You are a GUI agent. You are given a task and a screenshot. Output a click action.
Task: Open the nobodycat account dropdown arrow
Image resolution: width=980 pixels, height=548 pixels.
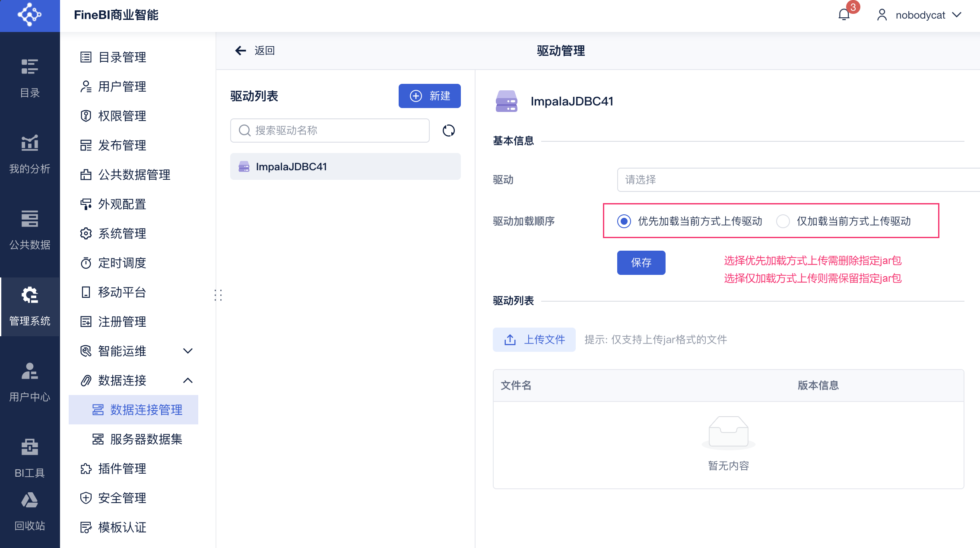tap(957, 15)
